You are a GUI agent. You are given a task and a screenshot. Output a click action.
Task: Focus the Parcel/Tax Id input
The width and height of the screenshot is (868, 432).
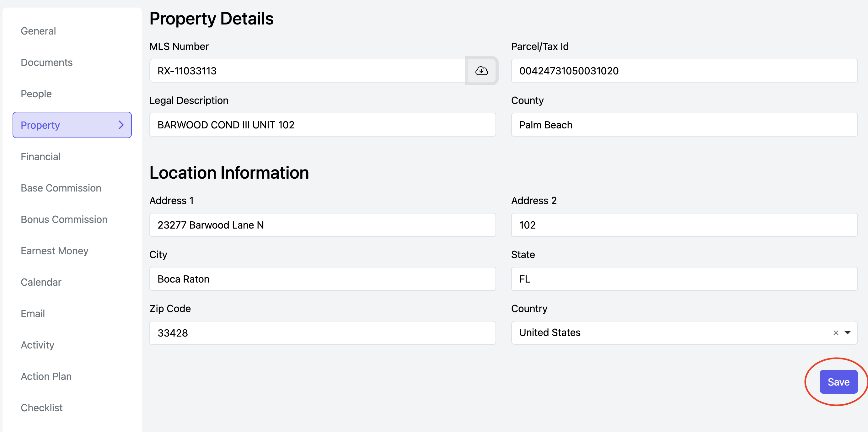click(684, 71)
